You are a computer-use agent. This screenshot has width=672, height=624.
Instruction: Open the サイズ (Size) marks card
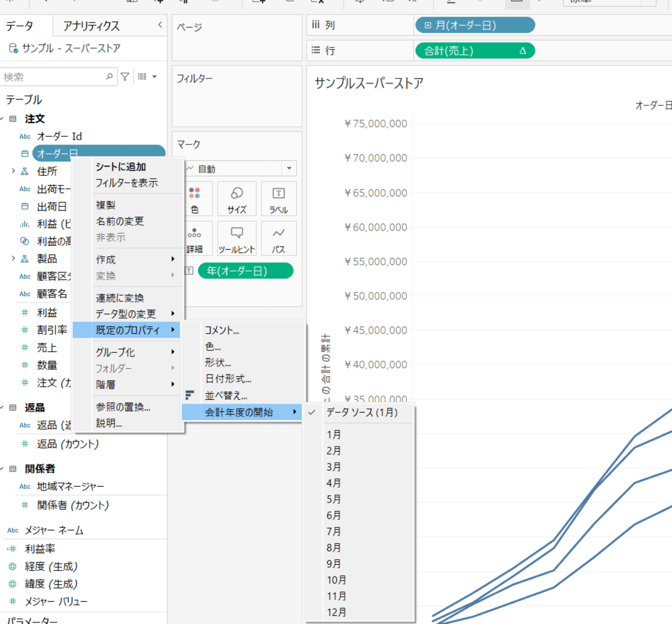pos(237,199)
